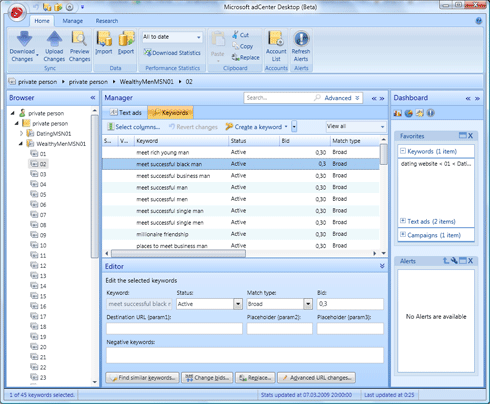Click the Alerts panel wrench settings icon

(x=454, y=261)
